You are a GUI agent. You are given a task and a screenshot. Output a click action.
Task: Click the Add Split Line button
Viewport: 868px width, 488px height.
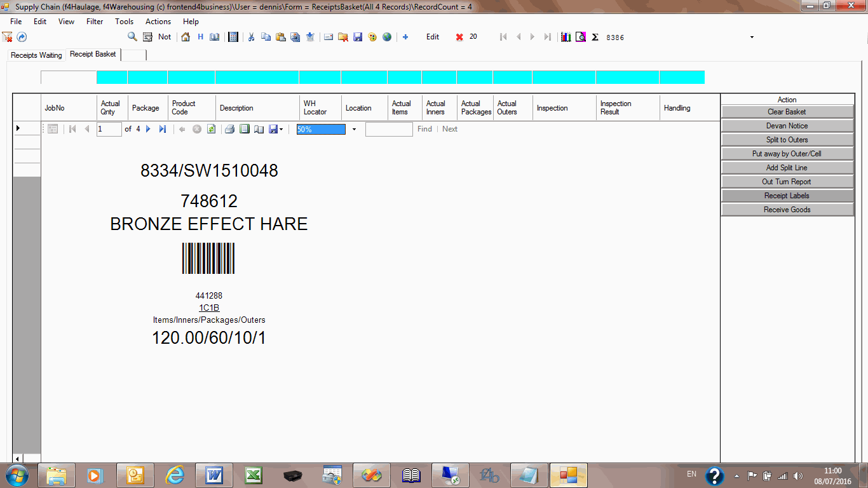(787, 168)
